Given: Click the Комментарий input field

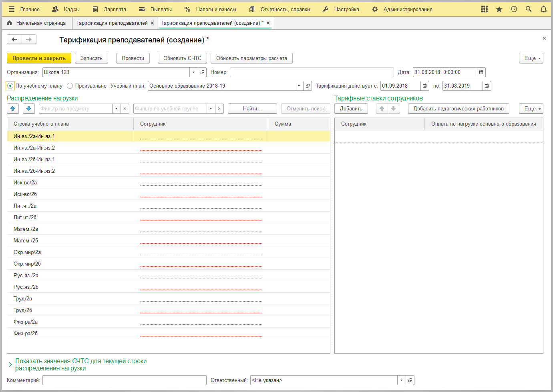Looking at the screenshot, I should click(125, 380).
